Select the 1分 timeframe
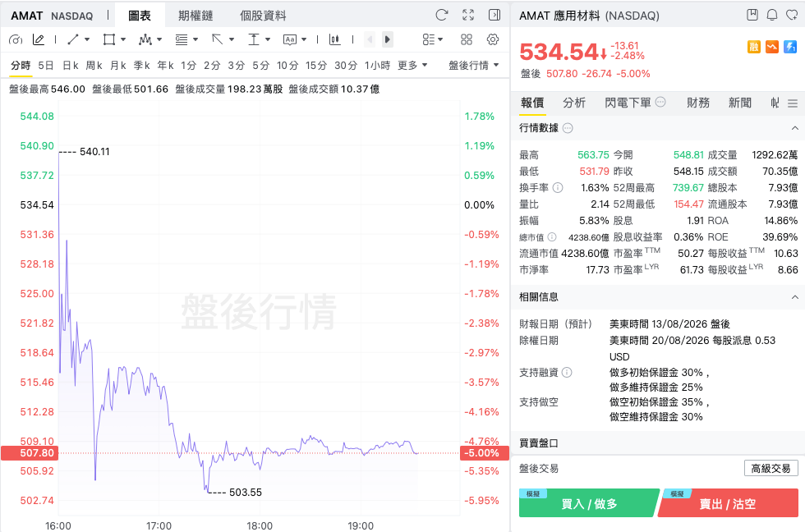The image size is (805, 532). (188, 65)
